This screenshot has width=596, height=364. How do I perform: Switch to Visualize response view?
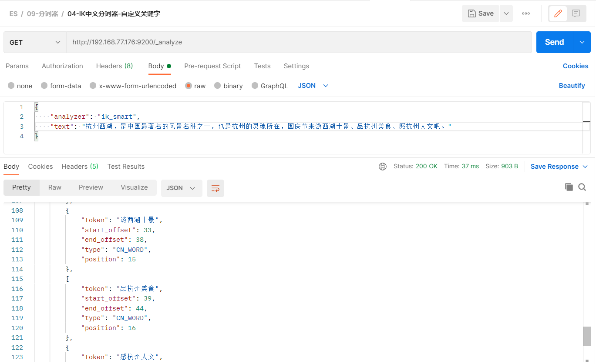[134, 187]
